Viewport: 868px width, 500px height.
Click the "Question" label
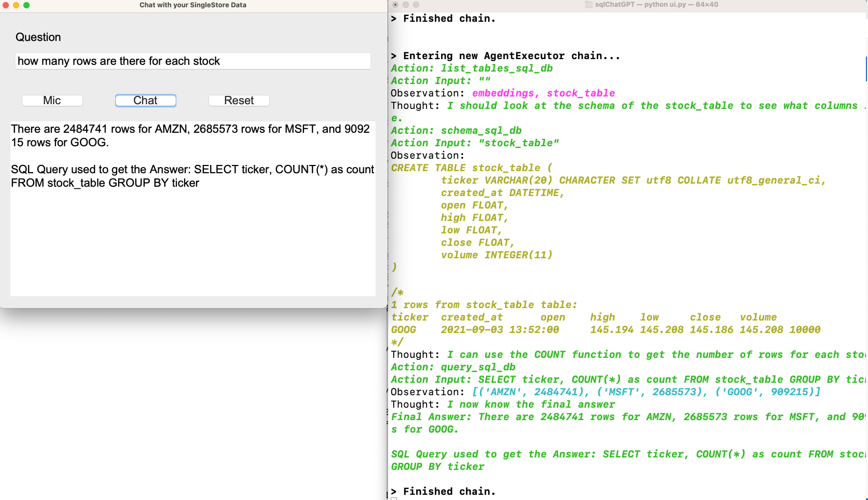click(x=38, y=37)
